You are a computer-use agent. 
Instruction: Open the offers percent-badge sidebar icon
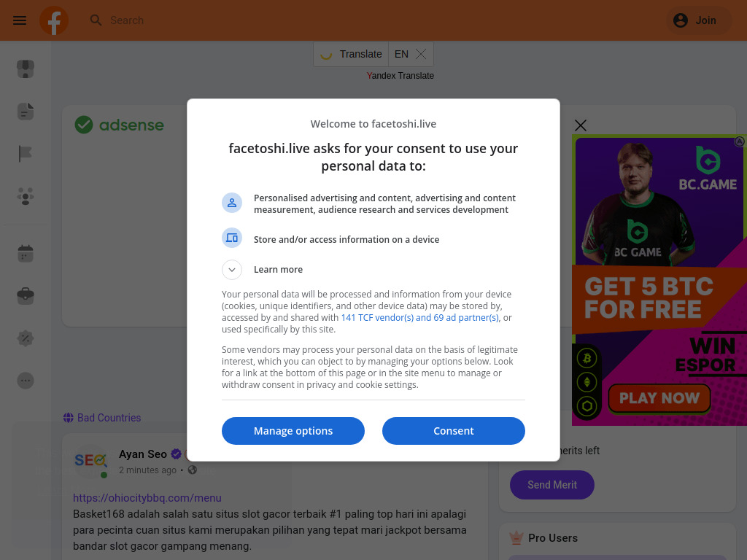point(26,338)
